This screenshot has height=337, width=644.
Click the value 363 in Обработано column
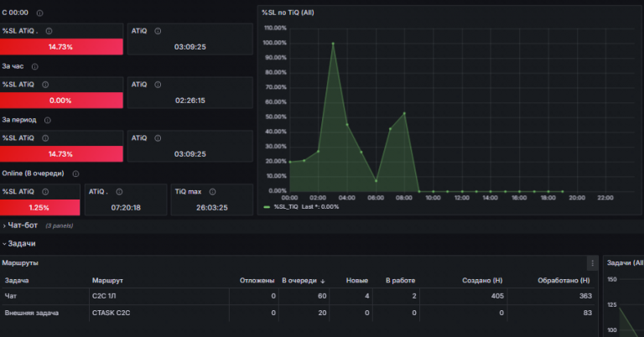coord(585,296)
